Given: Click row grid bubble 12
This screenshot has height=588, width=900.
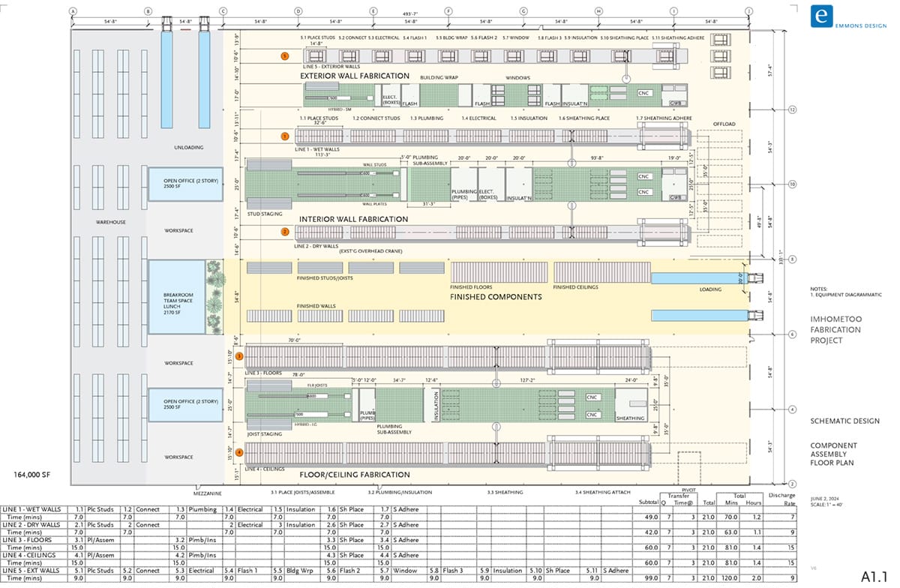Looking at the screenshot, I should click(792, 109).
